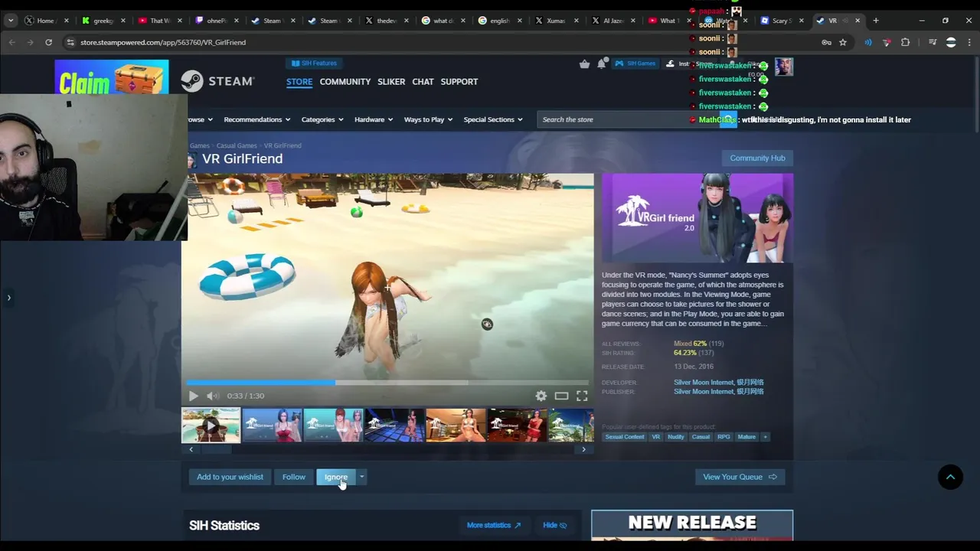Image resolution: width=980 pixels, height=551 pixels.
Task: Expand the Ways to Play dropdown
Action: pos(428,119)
